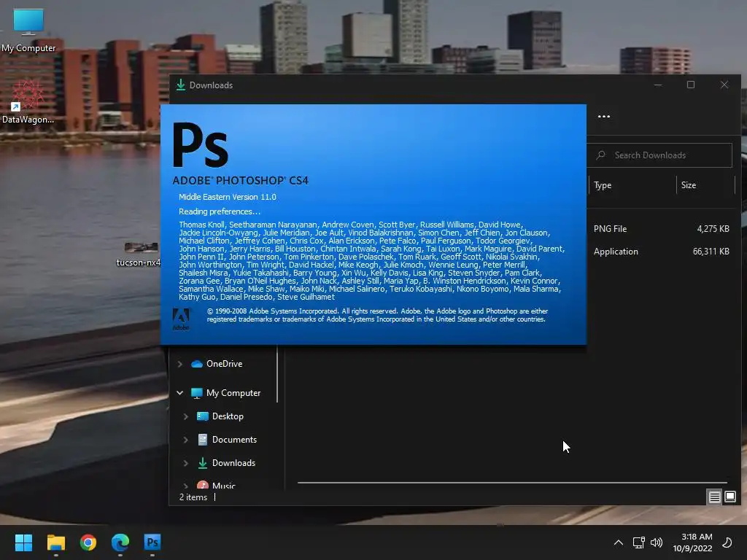This screenshot has width=747, height=560.
Task: Click the Adobe logo on splash screen
Action: [181, 319]
